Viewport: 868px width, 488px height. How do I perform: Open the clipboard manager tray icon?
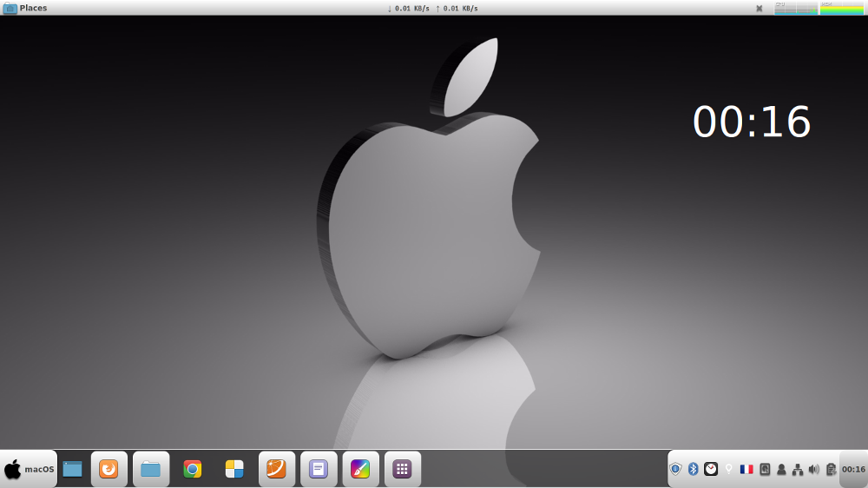(x=831, y=469)
